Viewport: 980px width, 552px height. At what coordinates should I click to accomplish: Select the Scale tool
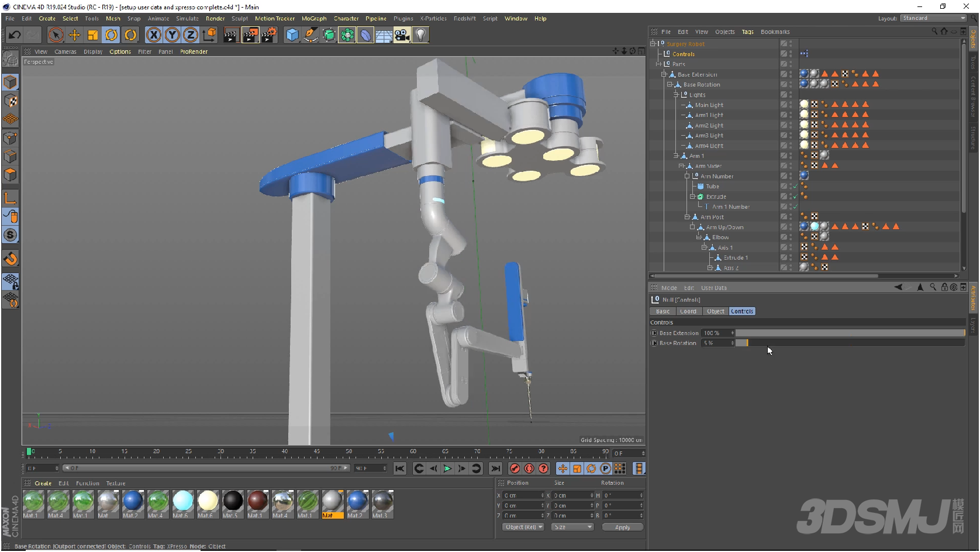[x=93, y=35]
